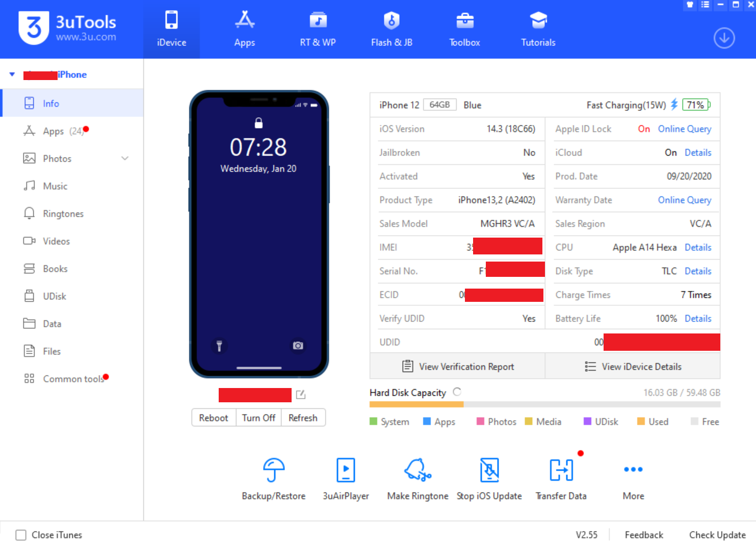The width and height of the screenshot is (756, 542).
Task: Open Common tools in sidebar
Action: click(72, 379)
